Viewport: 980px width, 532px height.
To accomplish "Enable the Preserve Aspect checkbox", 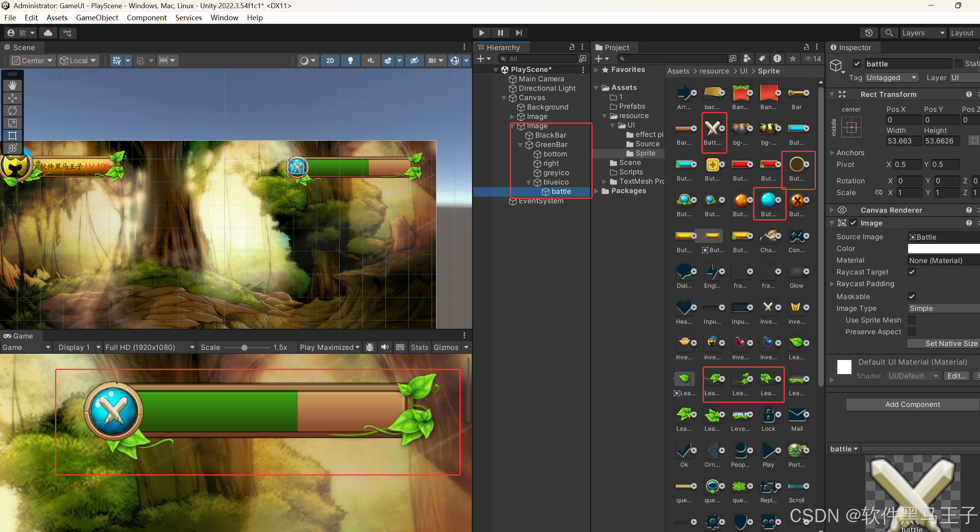I will 912,332.
